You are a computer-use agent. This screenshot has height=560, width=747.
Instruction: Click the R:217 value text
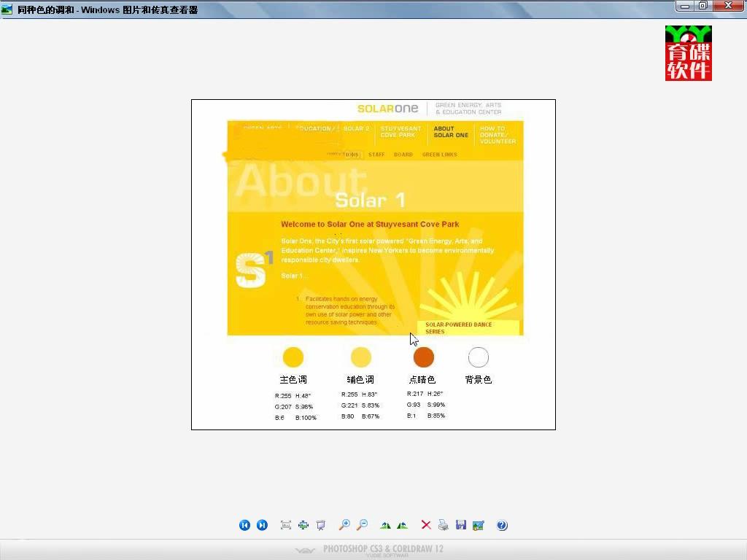point(415,394)
